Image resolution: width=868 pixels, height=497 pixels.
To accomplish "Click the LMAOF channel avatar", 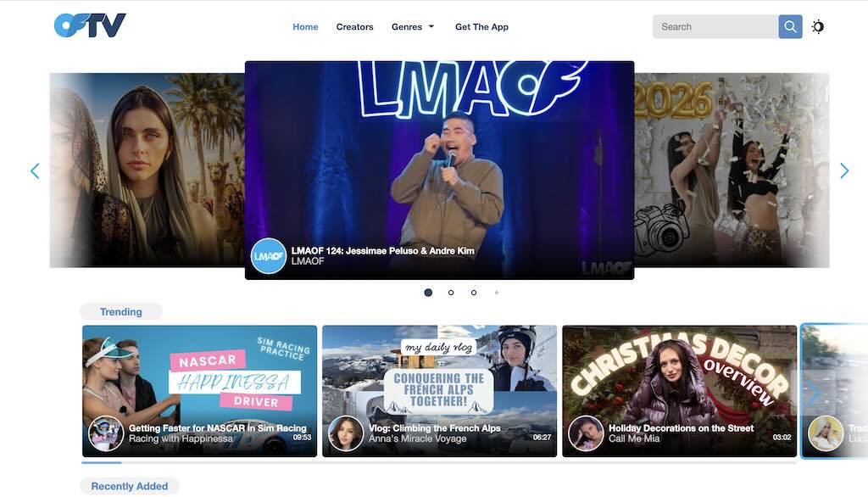I will point(269,256).
